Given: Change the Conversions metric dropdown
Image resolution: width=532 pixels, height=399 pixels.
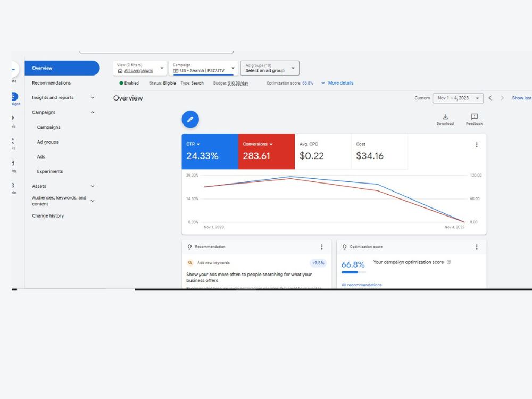Looking at the screenshot, I should click(x=257, y=144).
